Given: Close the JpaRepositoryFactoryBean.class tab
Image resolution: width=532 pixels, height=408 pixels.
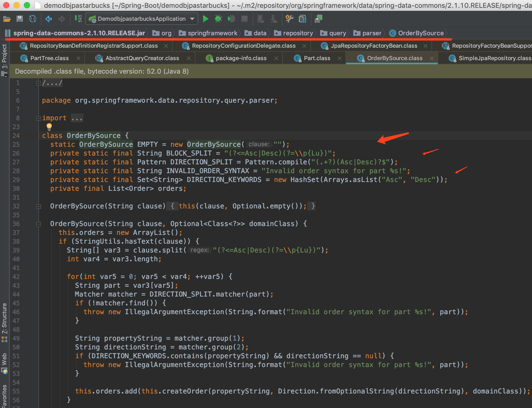Looking at the screenshot, I should [426, 46].
